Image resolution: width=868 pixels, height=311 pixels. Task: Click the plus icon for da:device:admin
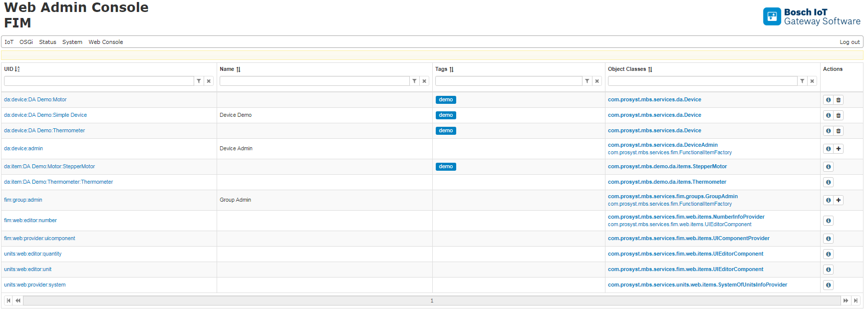[839, 149]
